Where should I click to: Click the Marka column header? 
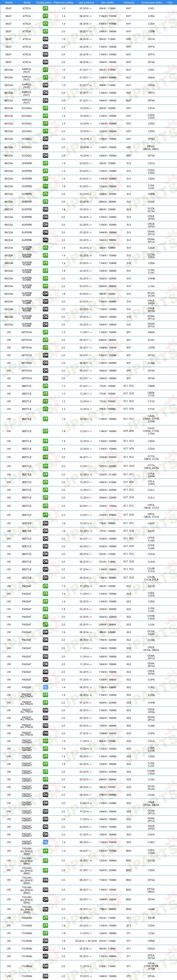coord(9,2)
